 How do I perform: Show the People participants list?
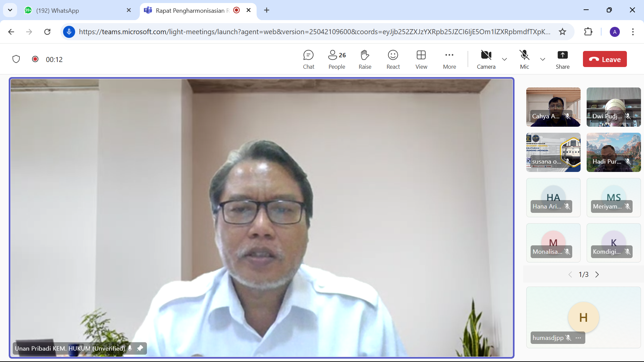tap(337, 60)
